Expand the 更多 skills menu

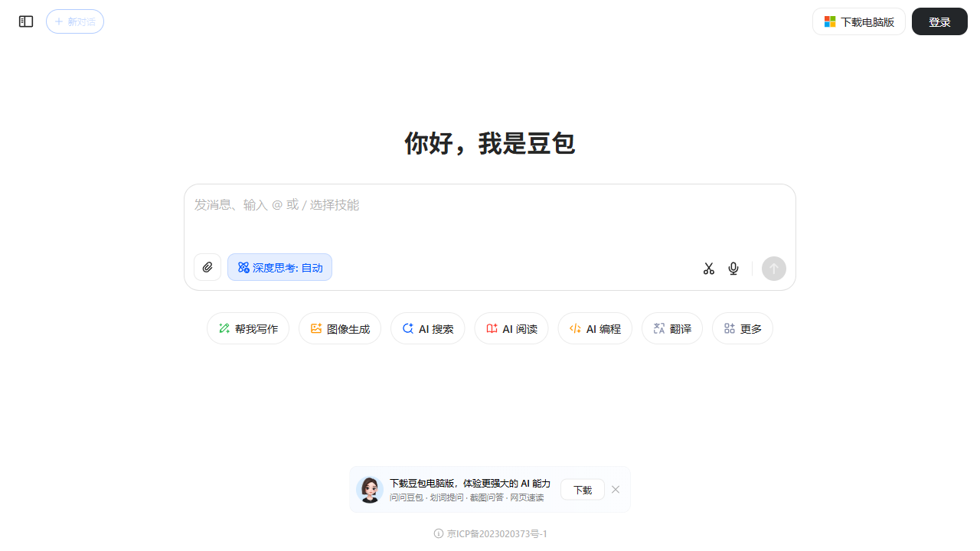[742, 328]
